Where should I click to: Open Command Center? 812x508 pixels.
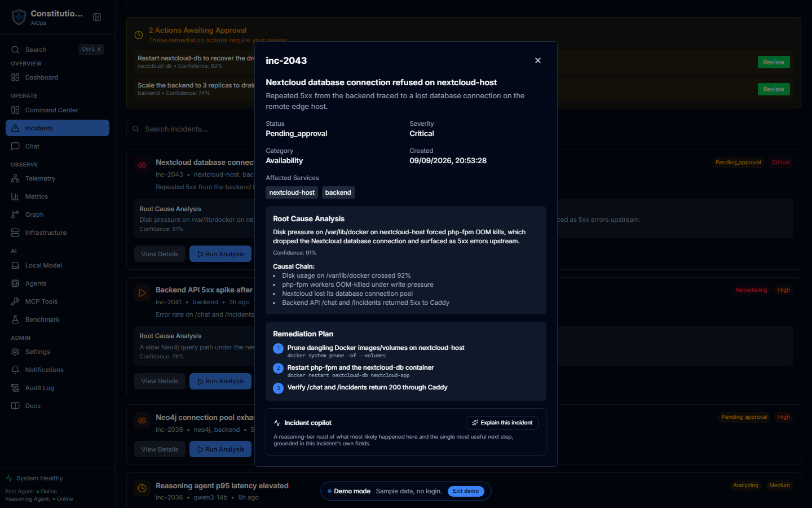58,110
